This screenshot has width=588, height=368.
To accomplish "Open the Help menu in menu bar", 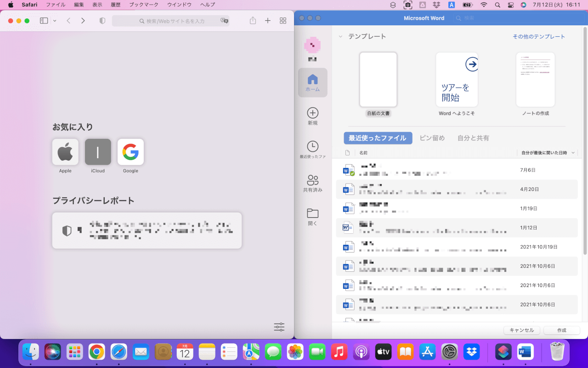I will click(x=208, y=5).
